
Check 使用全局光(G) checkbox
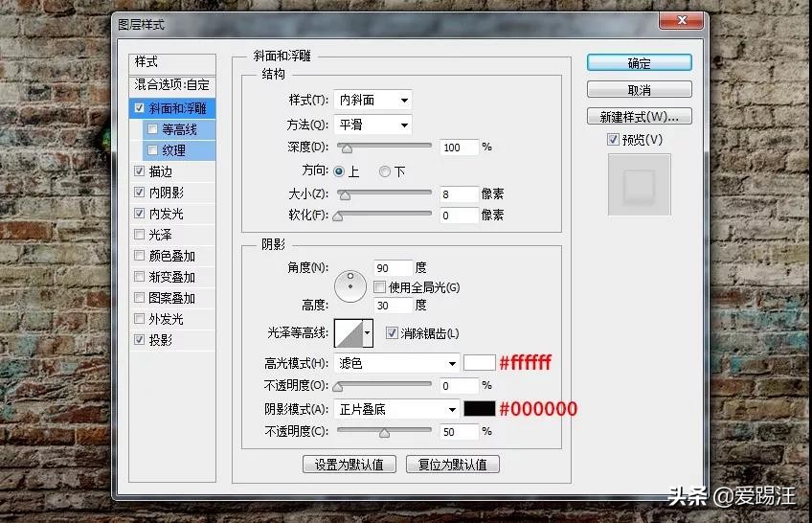(379, 286)
